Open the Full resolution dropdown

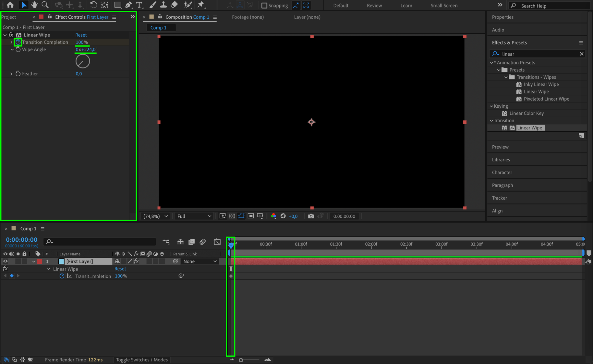click(x=194, y=216)
